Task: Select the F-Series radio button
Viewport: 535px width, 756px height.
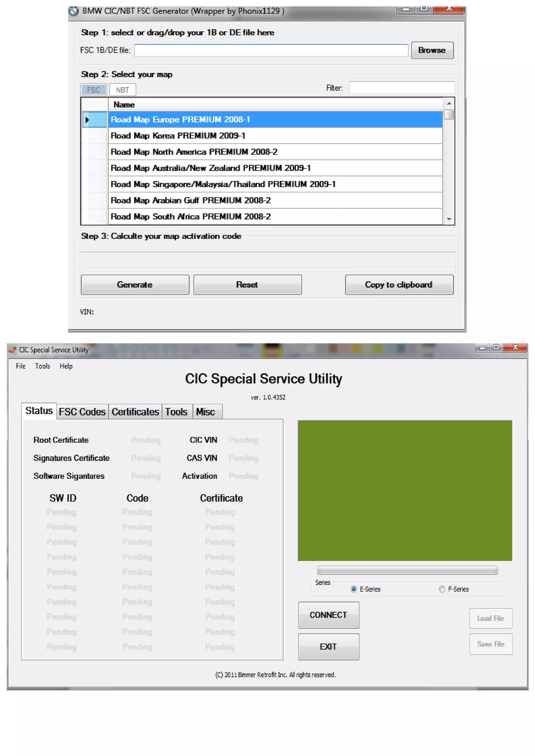Action: pos(442,589)
